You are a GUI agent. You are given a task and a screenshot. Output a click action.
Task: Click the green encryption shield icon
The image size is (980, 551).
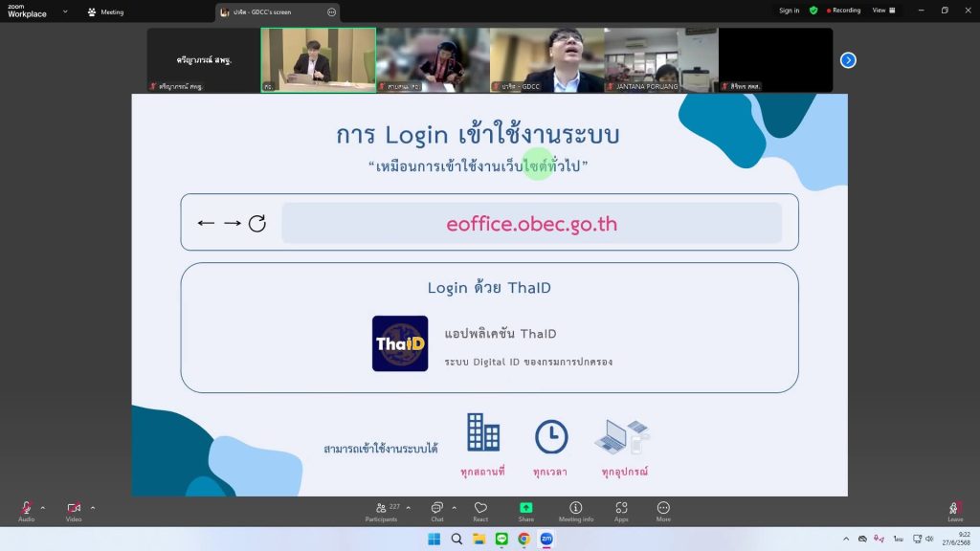tap(813, 11)
